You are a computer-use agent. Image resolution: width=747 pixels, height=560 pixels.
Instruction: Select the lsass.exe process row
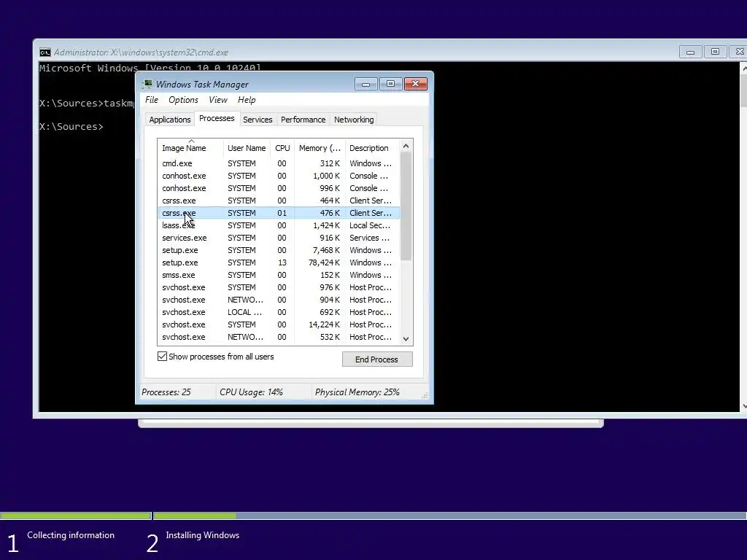279,225
